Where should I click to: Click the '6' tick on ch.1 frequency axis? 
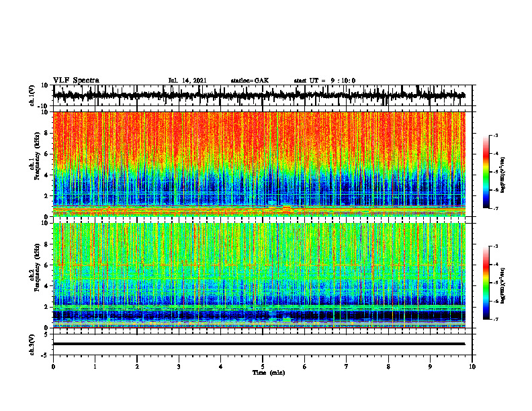[46, 154]
